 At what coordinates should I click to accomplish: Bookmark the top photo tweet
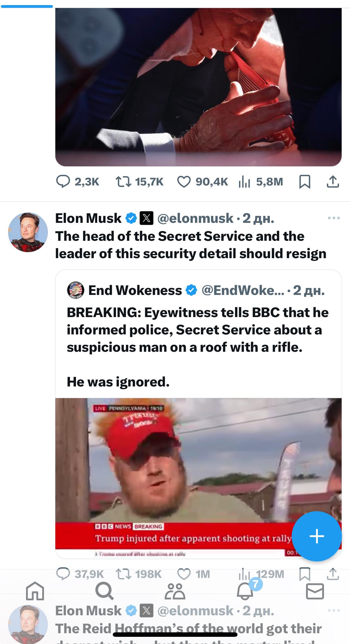coord(305,182)
